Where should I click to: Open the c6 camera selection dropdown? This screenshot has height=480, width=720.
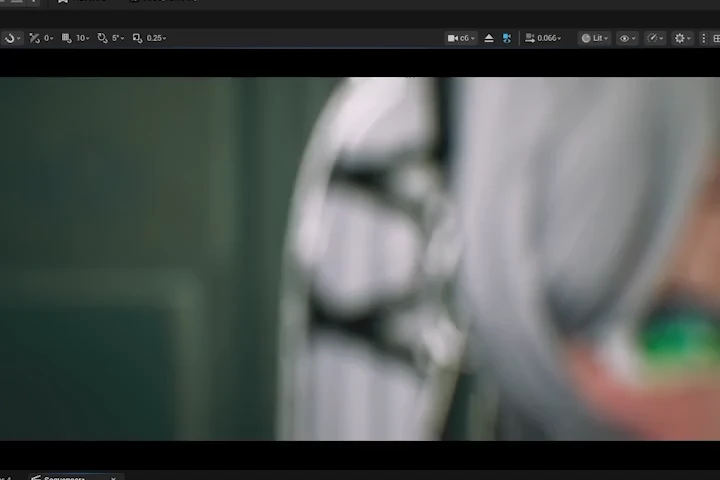coord(461,38)
